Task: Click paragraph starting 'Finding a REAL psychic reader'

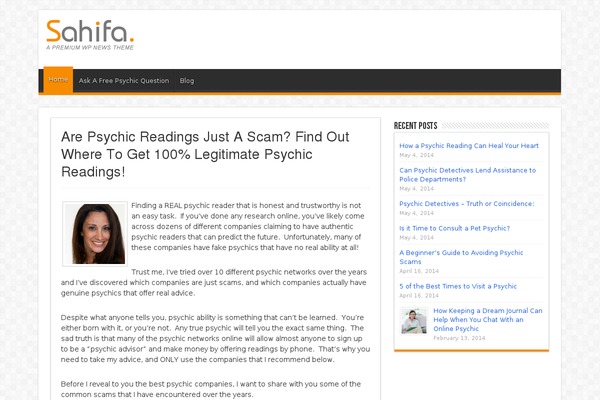Action: [x=248, y=226]
